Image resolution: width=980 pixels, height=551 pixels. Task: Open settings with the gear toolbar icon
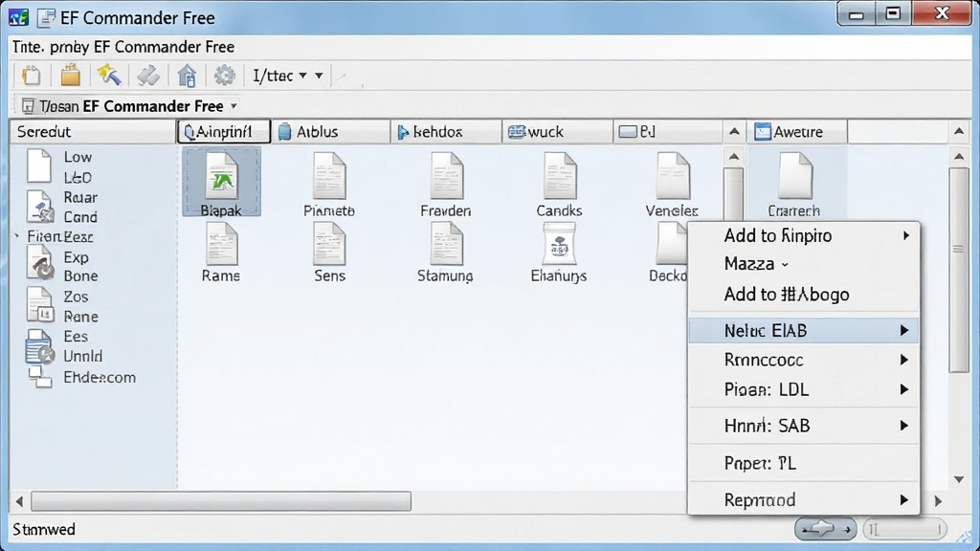[x=224, y=76]
